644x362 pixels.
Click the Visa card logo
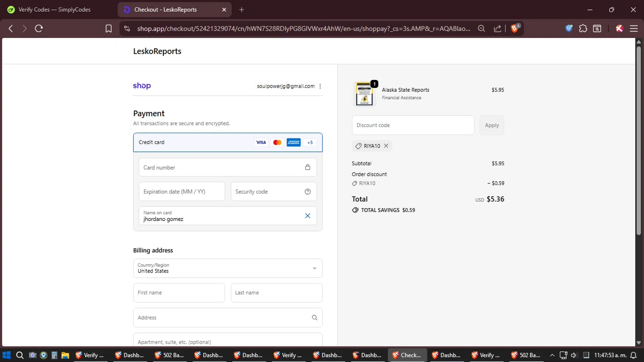click(261, 142)
